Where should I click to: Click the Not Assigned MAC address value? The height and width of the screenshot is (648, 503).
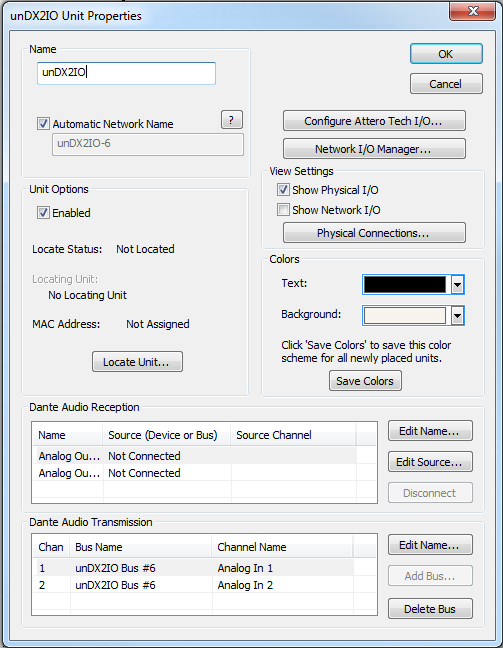coord(157,324)
